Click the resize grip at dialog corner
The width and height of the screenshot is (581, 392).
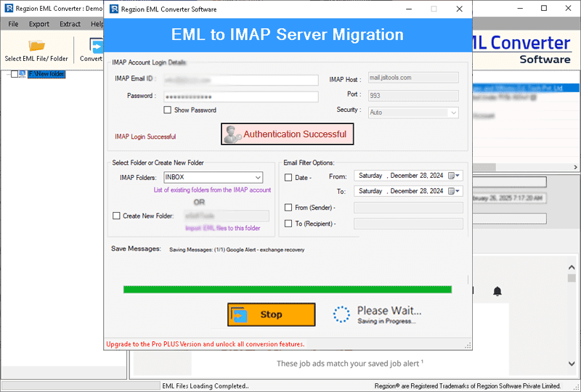pyautogui.click(x=468, y=346)
